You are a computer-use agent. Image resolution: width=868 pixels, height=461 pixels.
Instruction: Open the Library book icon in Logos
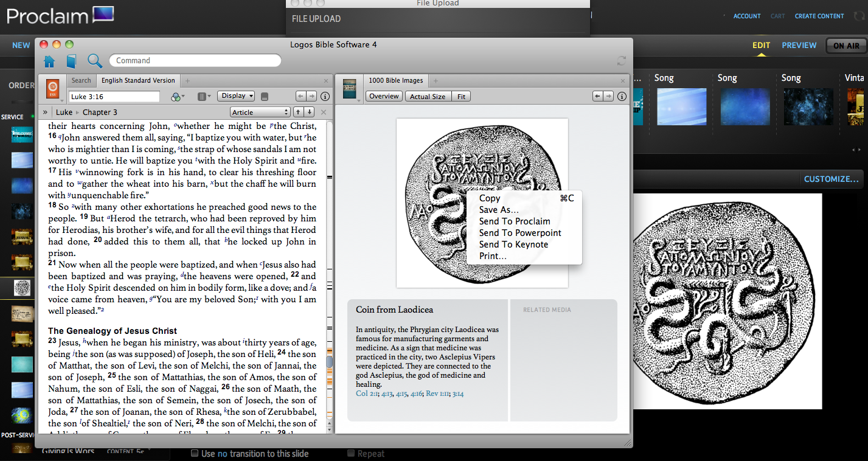(x=71, y=61)
